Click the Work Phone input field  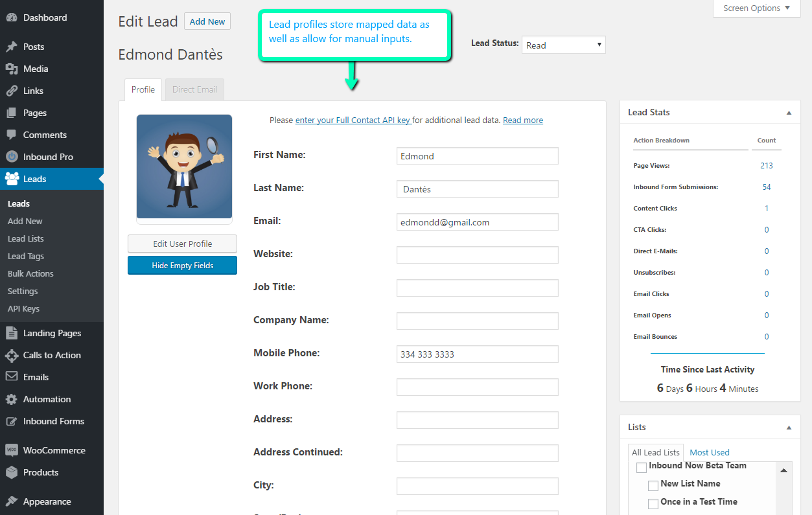click(478, 387)
